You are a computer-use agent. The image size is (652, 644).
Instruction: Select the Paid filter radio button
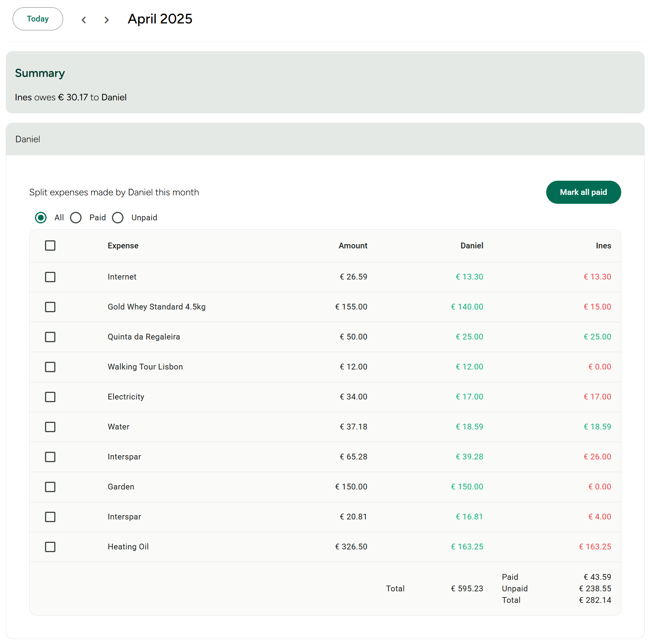[x=76, y=218]
